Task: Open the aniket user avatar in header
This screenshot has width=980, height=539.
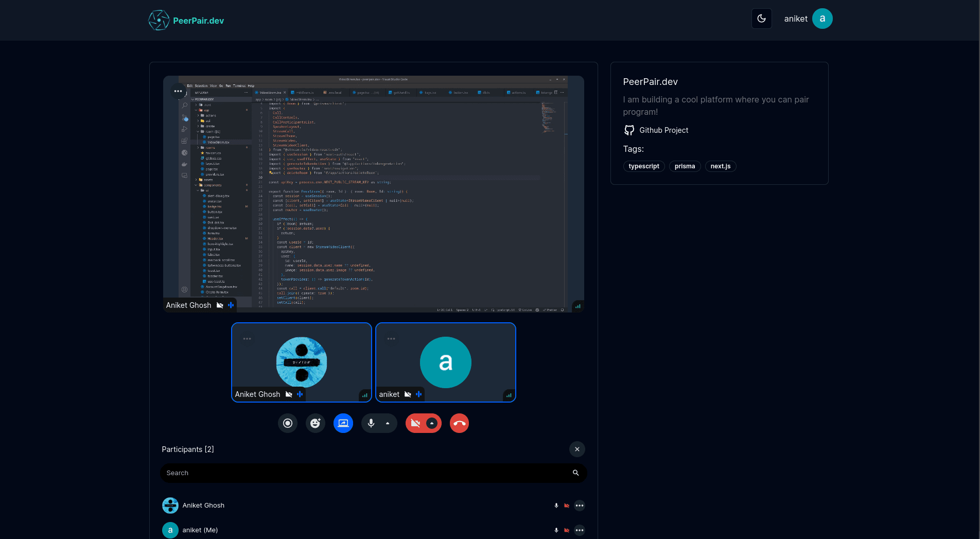Action: pyautogui.click(x=822, y=19)
